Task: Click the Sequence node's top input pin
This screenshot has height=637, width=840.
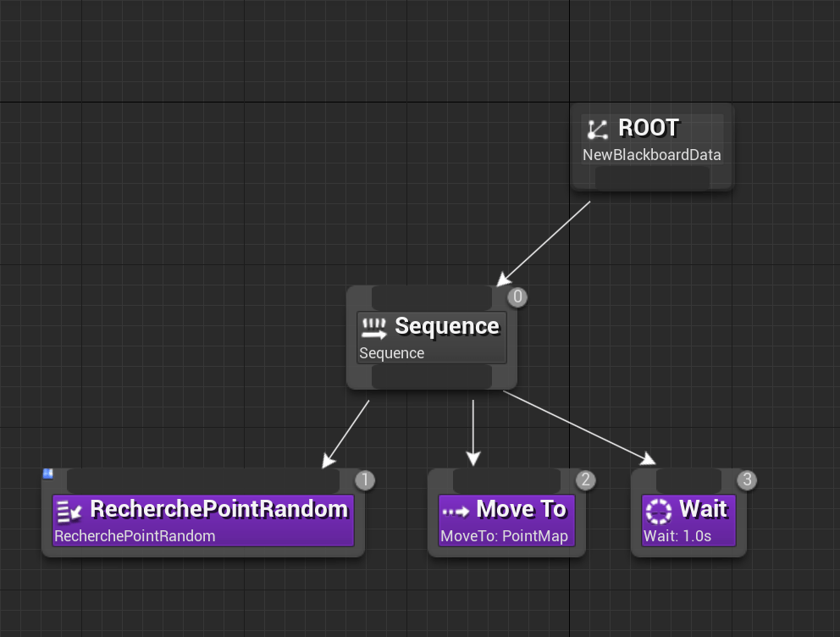Action: (432, 298)
